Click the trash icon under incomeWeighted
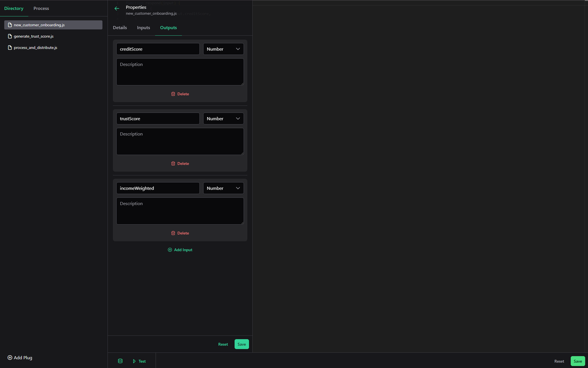 point(173,233)
